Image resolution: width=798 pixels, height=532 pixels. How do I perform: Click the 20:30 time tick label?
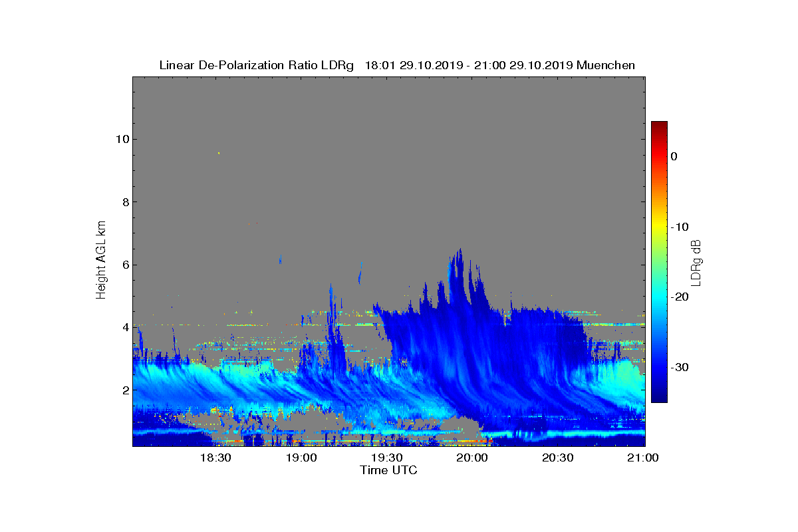click(558, 458)
